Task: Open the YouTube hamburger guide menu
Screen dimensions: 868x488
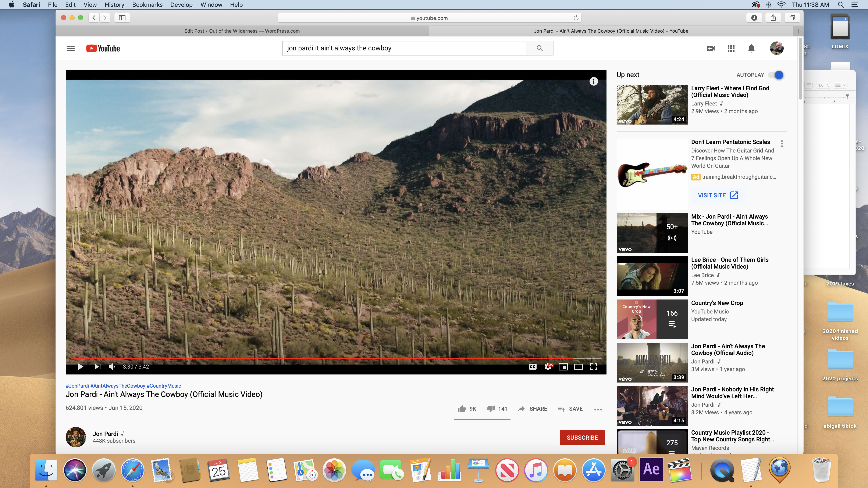Action: (70, 48)
